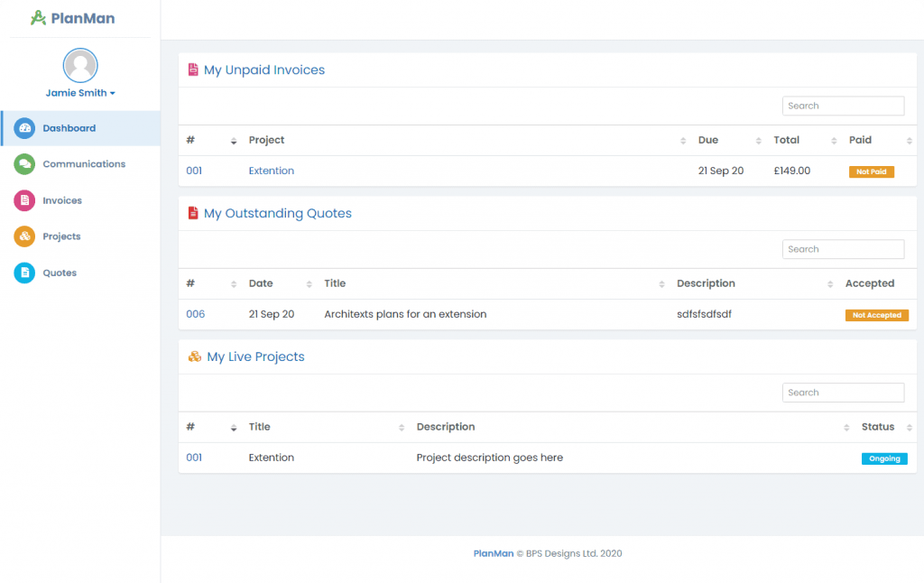Focus the Outstanding Quotes search field

point(843,249)
